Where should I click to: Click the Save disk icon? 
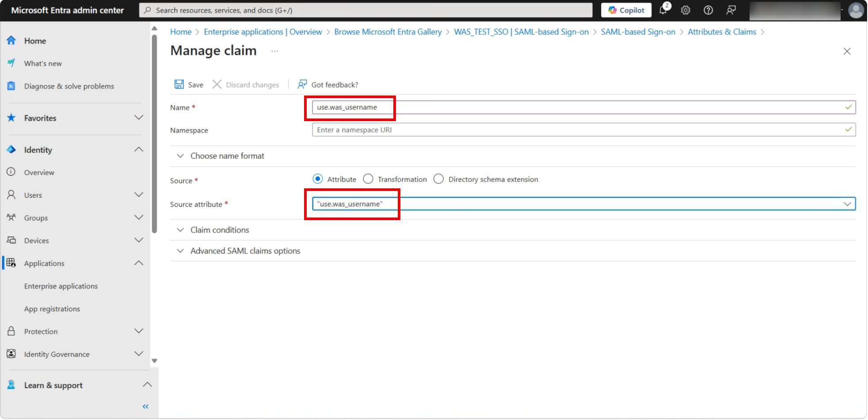[x=179, y=84]
